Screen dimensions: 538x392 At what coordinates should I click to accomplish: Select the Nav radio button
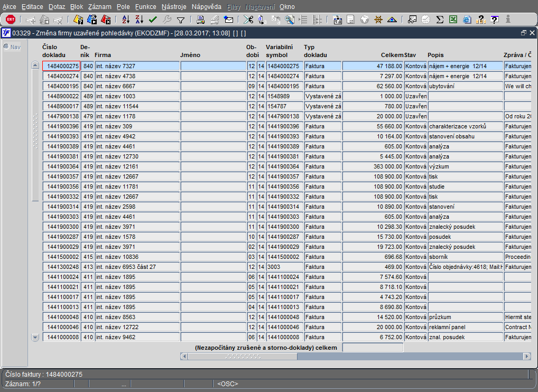[6, 47]
